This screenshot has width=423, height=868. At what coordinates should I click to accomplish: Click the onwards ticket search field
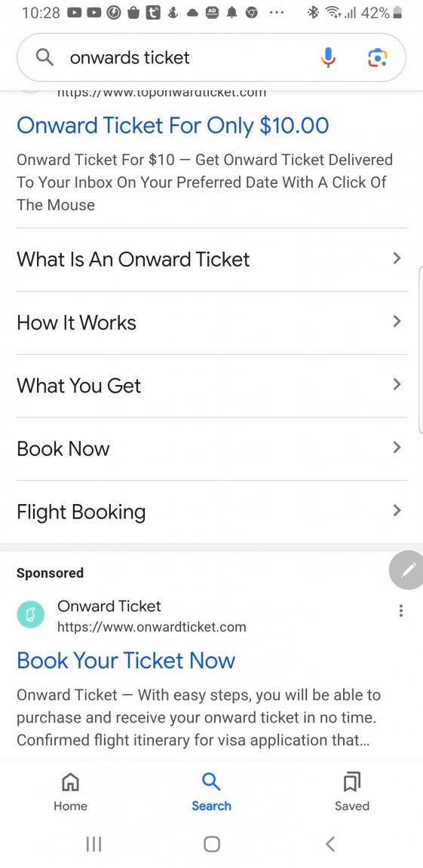(189, 57)
